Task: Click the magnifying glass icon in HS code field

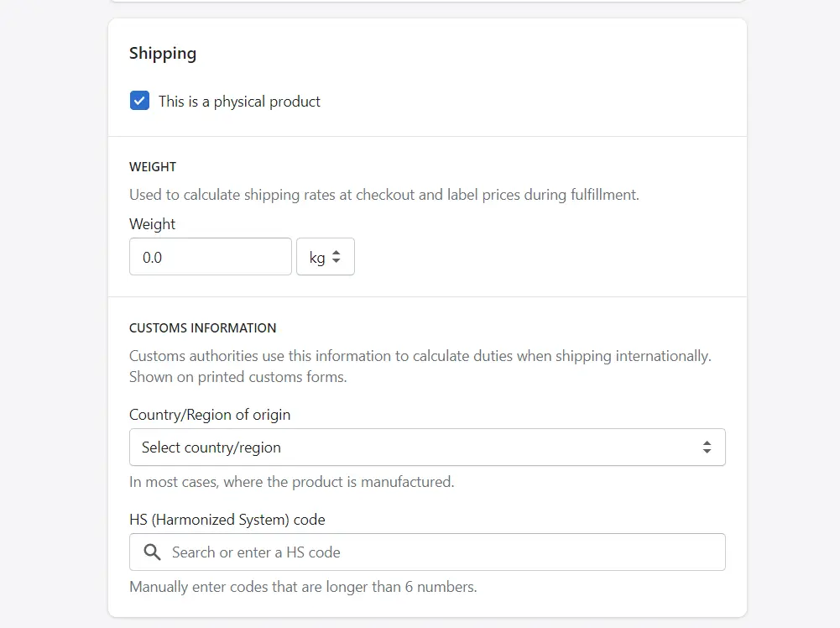Action: [x=152, y=552]
